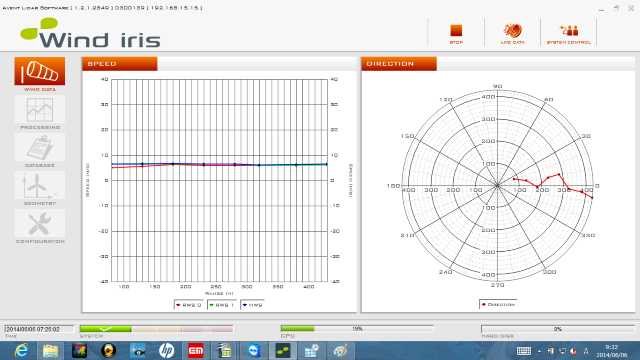Screen dimensions: 640x360
Task: Open the TeamViewer icon in taskbar
Action: point(253,351)
